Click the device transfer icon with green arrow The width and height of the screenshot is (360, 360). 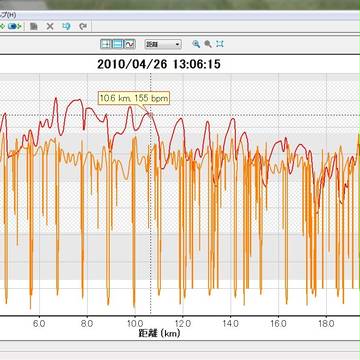(14, 26)
